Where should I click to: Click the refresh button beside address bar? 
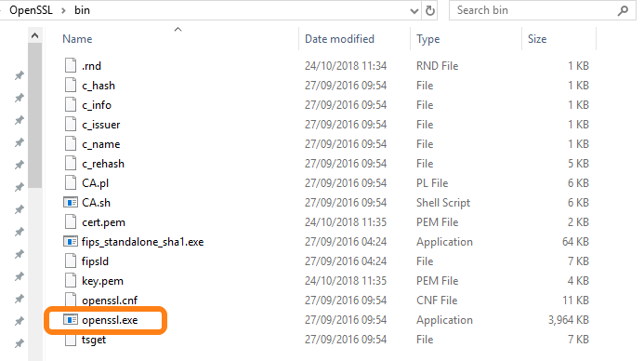430,10
